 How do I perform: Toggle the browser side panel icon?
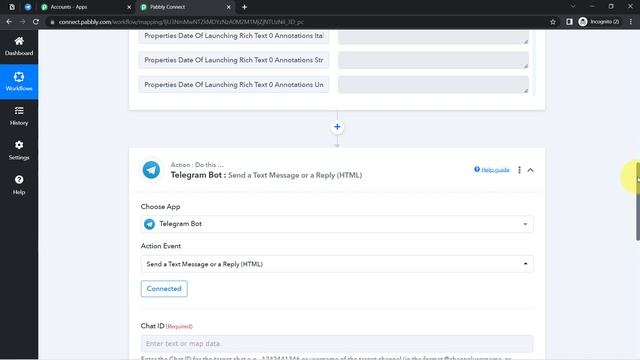[x=569, y=22]
